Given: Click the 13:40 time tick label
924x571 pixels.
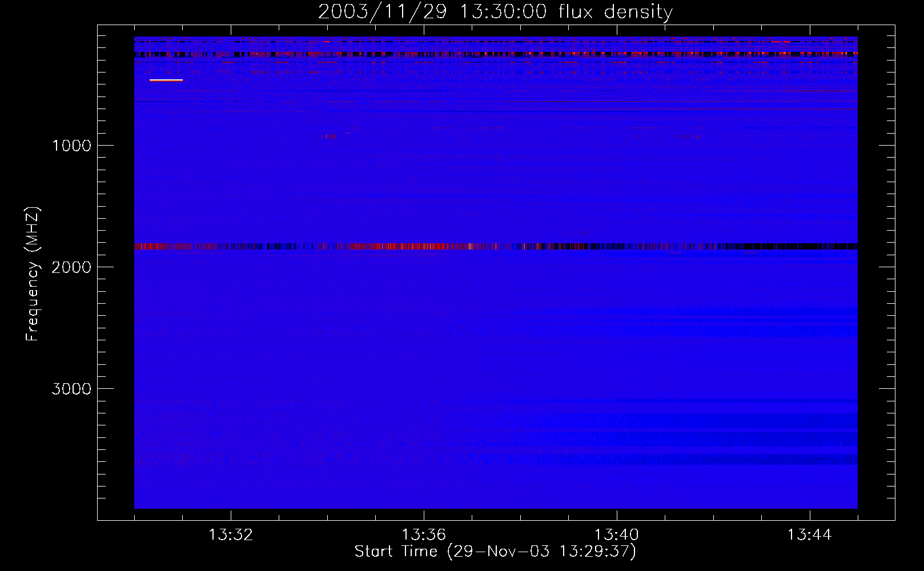Looking at the screenshot, I should pos(617,535).
